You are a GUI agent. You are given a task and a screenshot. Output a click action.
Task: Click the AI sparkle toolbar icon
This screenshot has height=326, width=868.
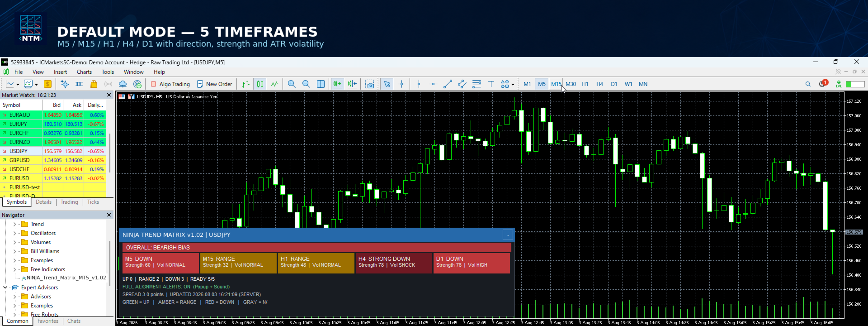(65, 84)
